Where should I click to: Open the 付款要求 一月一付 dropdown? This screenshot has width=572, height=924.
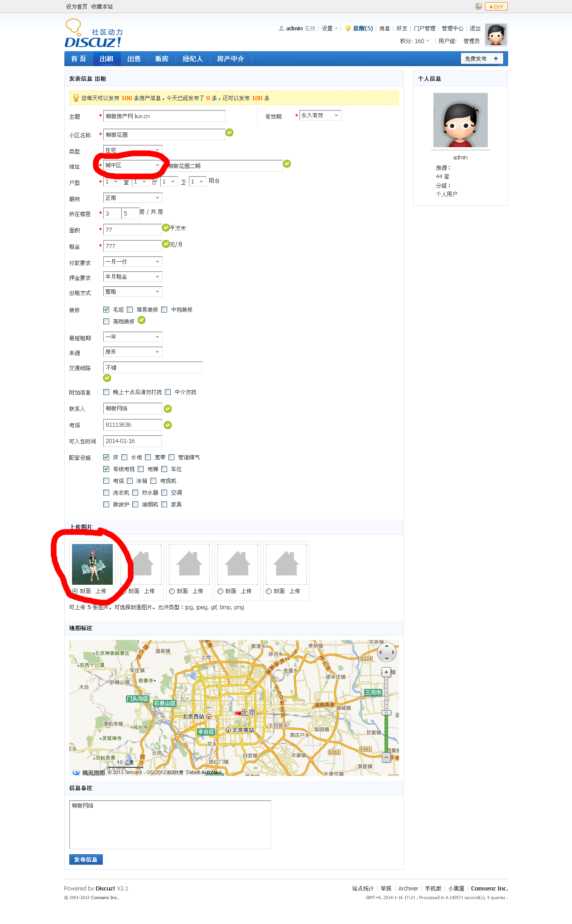pos(133,262)
